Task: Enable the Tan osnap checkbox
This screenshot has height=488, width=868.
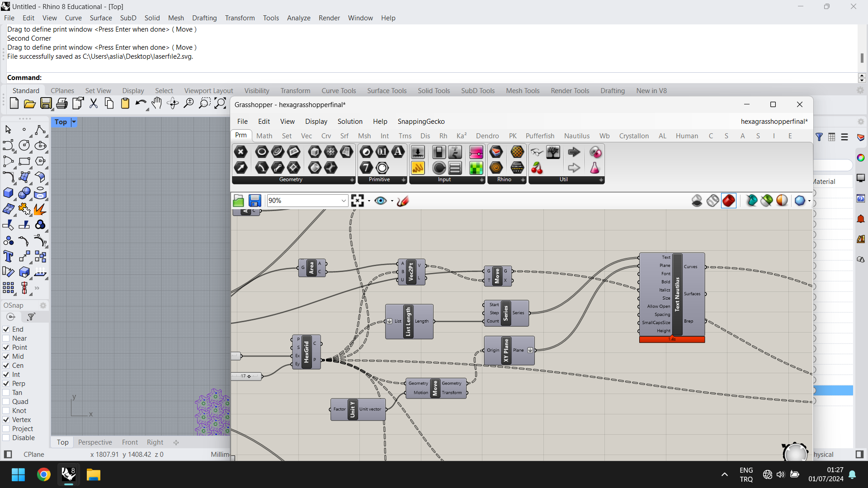Action: pos(6,393)
